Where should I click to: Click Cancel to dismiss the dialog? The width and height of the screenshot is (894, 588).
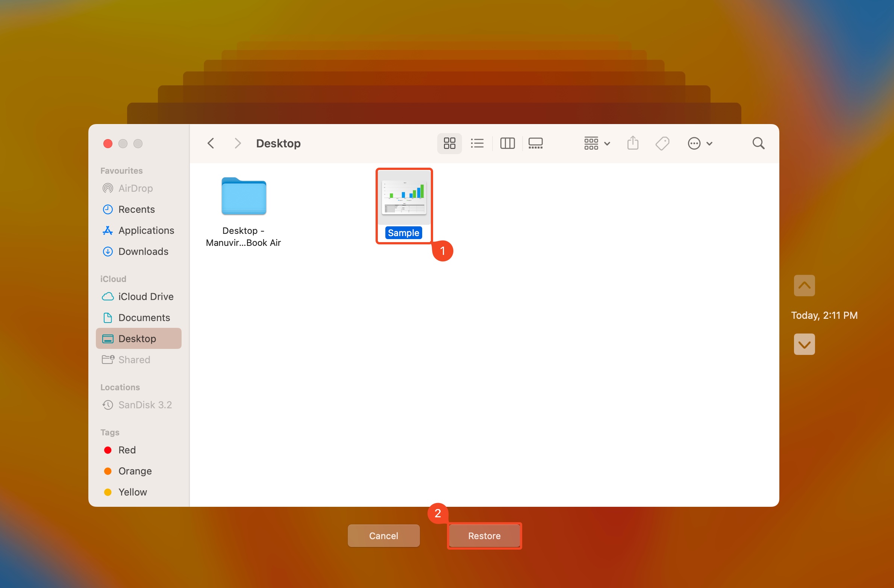tap(383, 535)
